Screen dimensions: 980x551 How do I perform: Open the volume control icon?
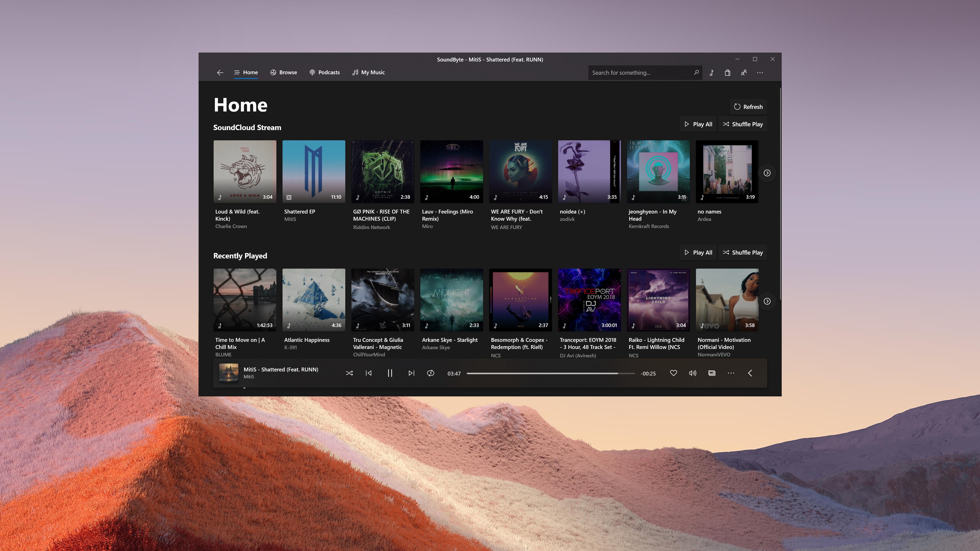[x=692, y=373]
